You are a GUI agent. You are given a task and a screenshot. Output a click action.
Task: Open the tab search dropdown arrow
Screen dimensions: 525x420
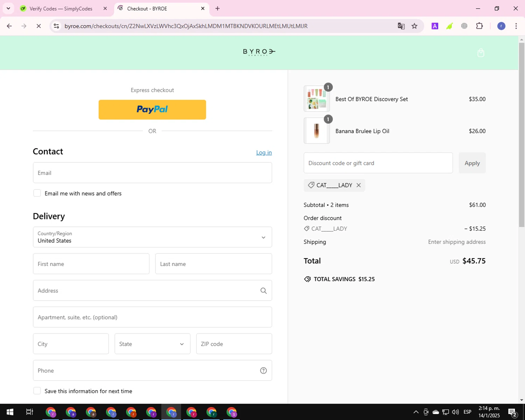8,8
